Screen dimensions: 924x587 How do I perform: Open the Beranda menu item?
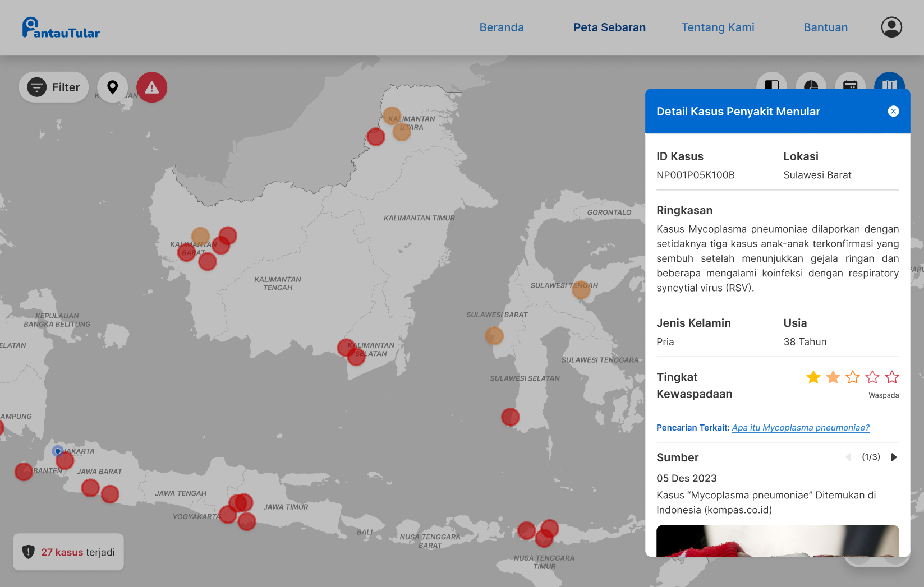coord(501,27)
